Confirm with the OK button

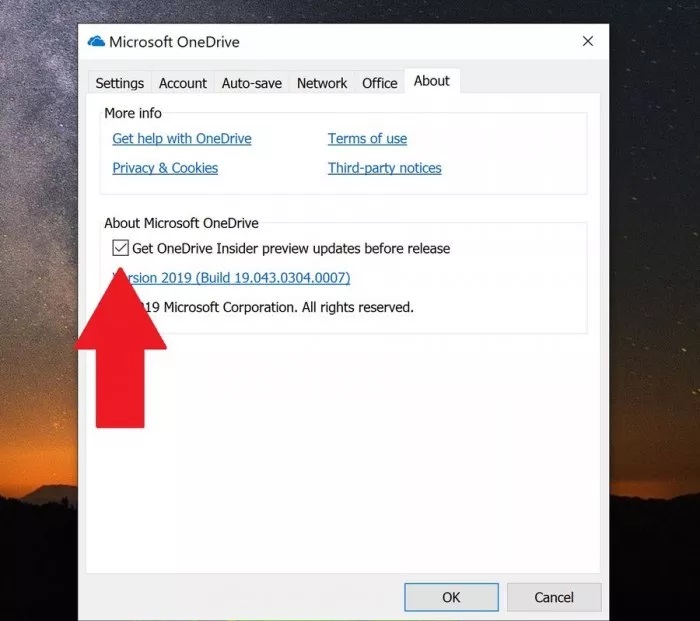[451, 597]
